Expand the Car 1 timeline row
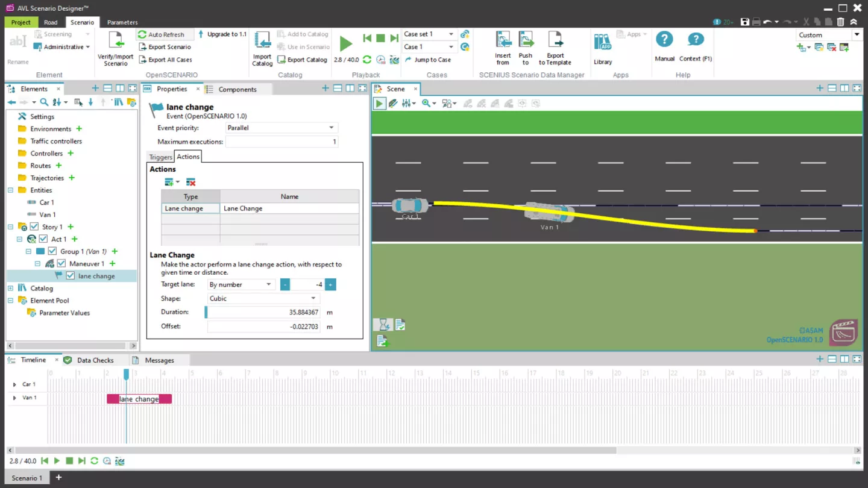 [x=14, y=384]
